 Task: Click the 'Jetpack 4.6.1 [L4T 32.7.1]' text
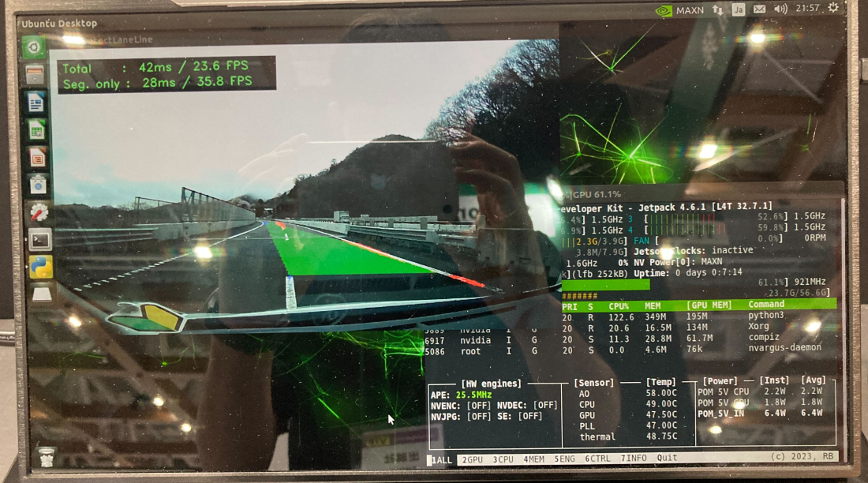(705, 207)
